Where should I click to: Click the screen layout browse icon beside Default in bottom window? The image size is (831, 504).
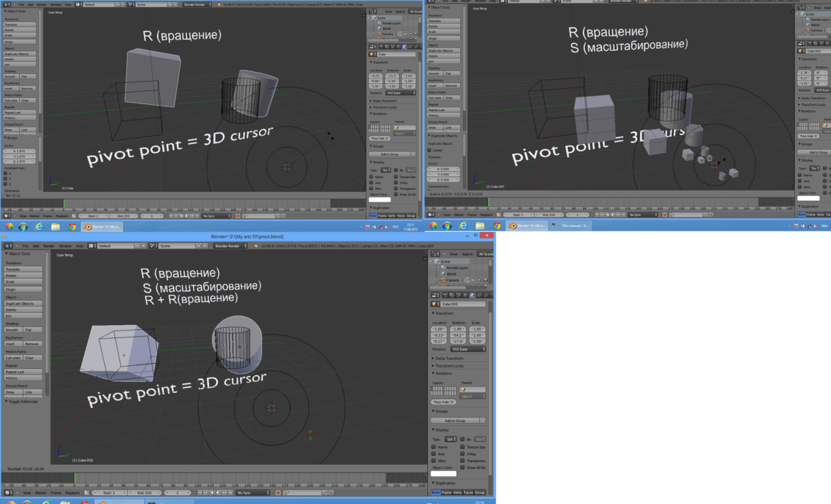pyautogui.click(x=92, y=245)
